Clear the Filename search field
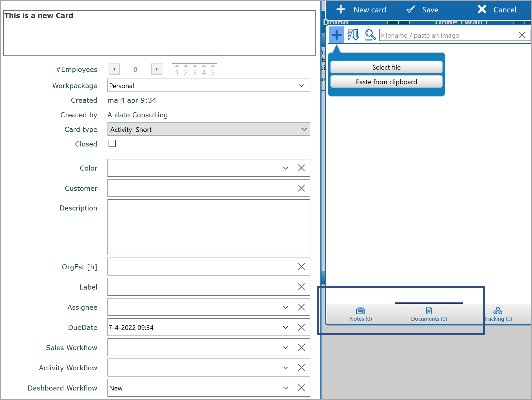Screen dimensions: 532x400 tap(522, 35)
